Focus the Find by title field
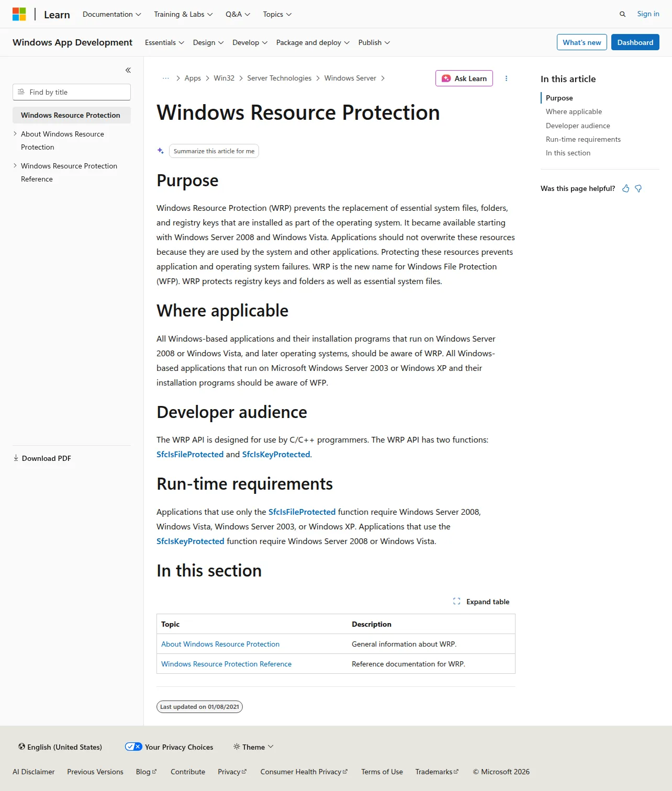Screen dimensions: 672x791 72,92
